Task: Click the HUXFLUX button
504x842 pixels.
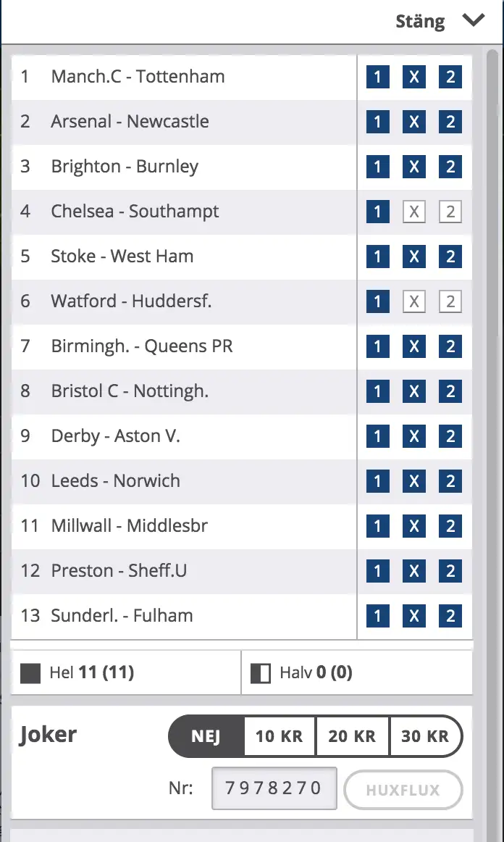Action: pos(403,790)
